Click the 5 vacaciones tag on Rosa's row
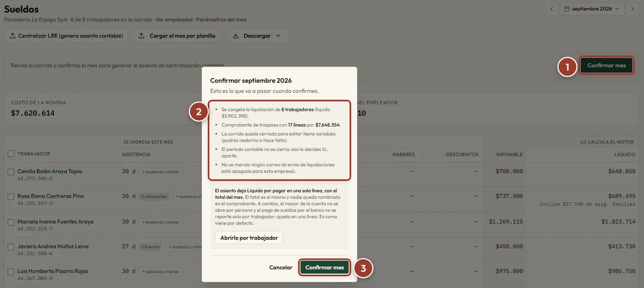 [x=154, y=197]
